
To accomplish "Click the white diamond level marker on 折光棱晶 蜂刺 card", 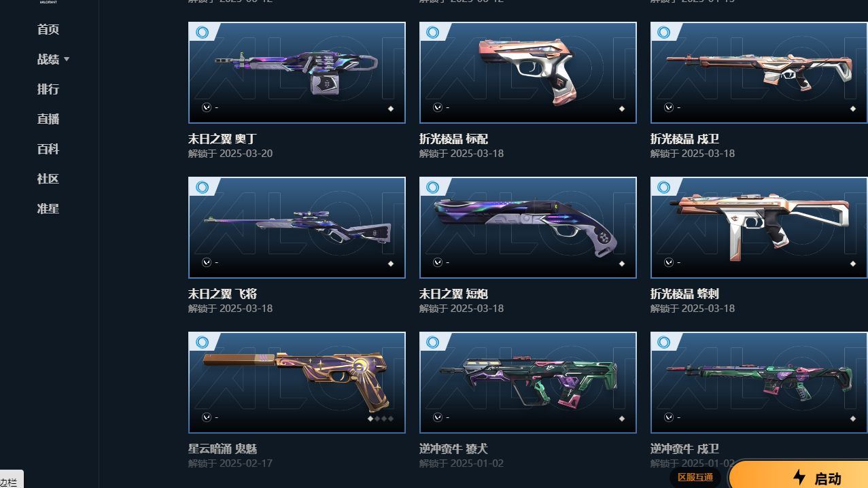I will point(853,264).
